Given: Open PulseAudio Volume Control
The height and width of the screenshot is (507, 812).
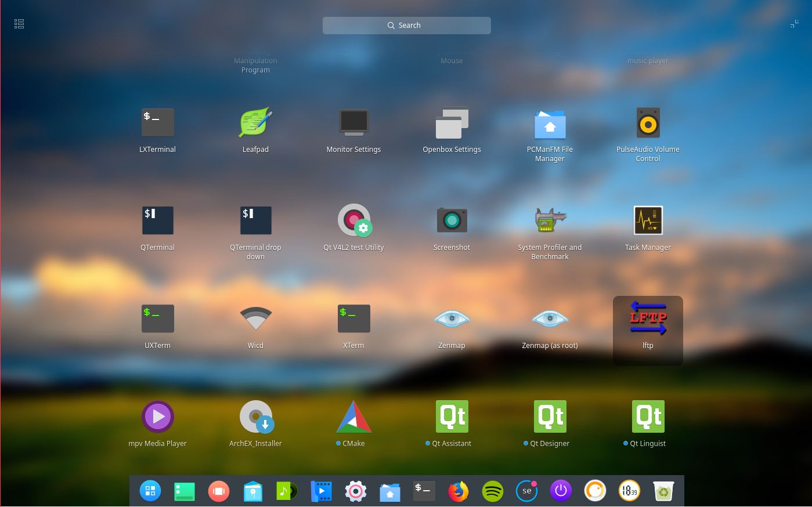Looking at the screenshot, I should (x=648, y=128).
